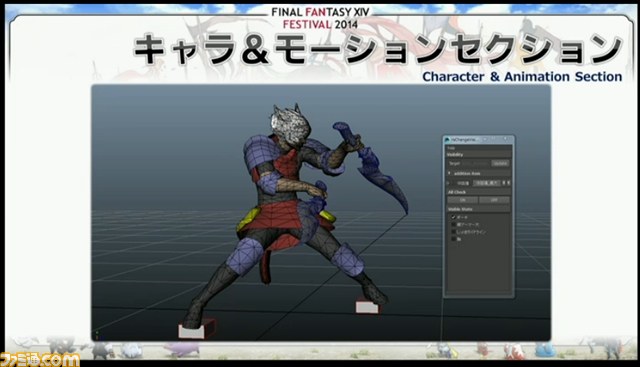Click inside the Target text field
The image size is (640, 367).
pos(476,163)
